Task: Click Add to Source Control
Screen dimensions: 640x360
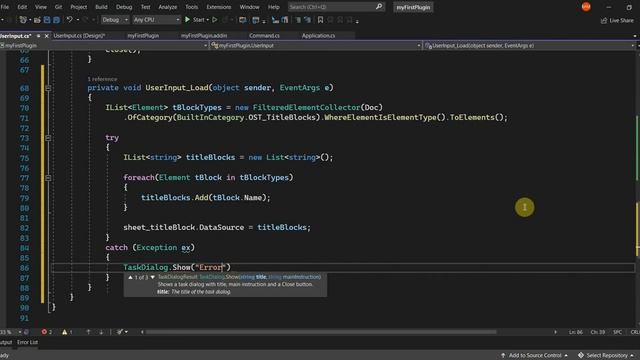Action: coord(534,356)
